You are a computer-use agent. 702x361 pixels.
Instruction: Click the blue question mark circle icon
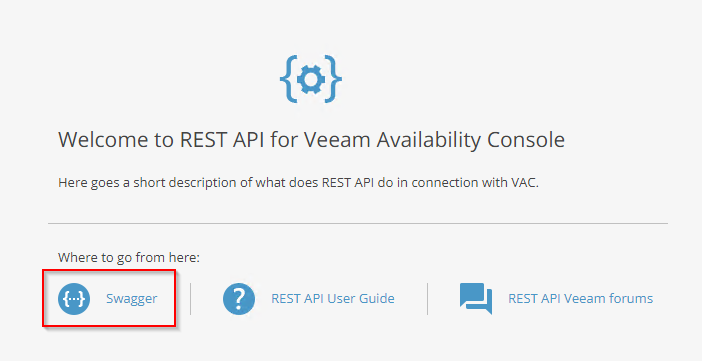point(239,299)
